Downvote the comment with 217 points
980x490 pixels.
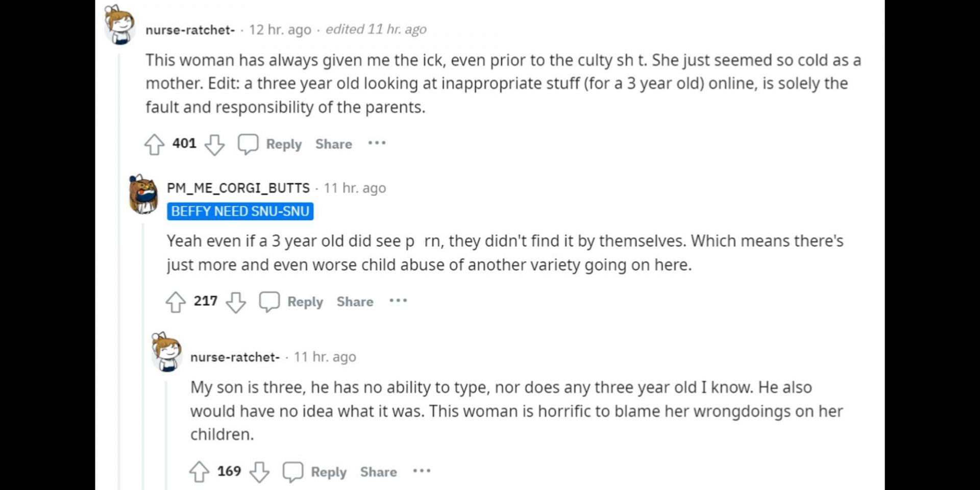[236, 302]
